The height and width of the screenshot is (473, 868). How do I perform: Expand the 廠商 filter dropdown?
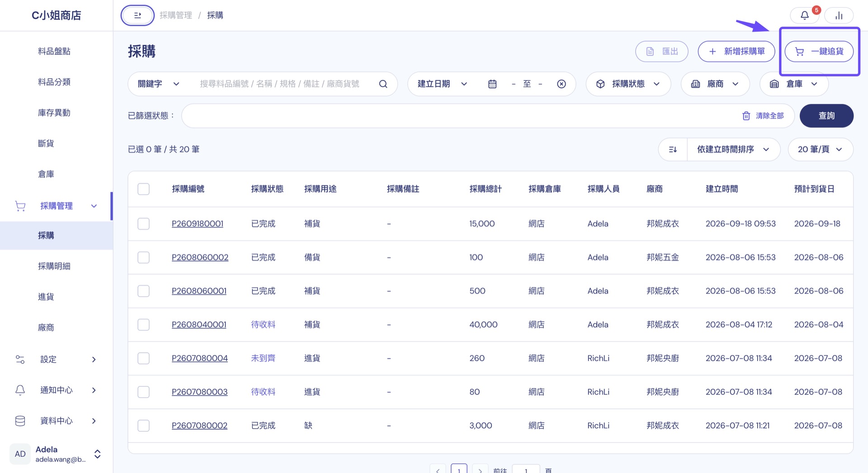click(715, 84)
